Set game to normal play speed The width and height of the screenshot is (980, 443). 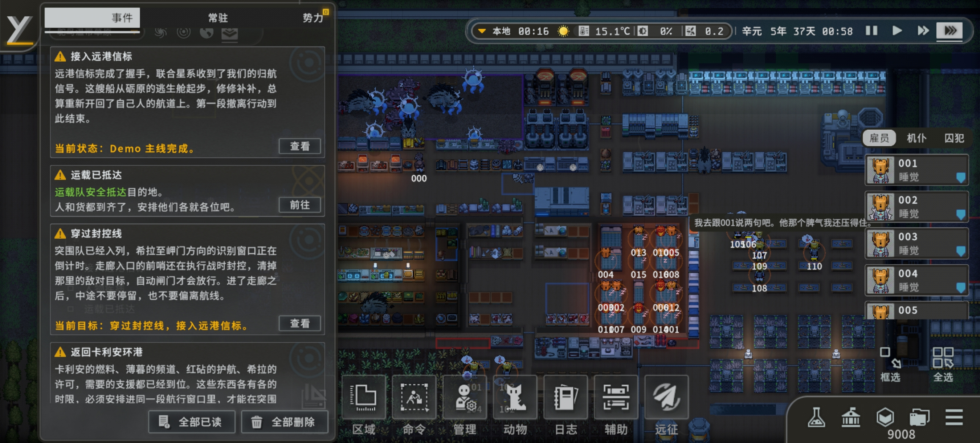[x=897, y=31]
